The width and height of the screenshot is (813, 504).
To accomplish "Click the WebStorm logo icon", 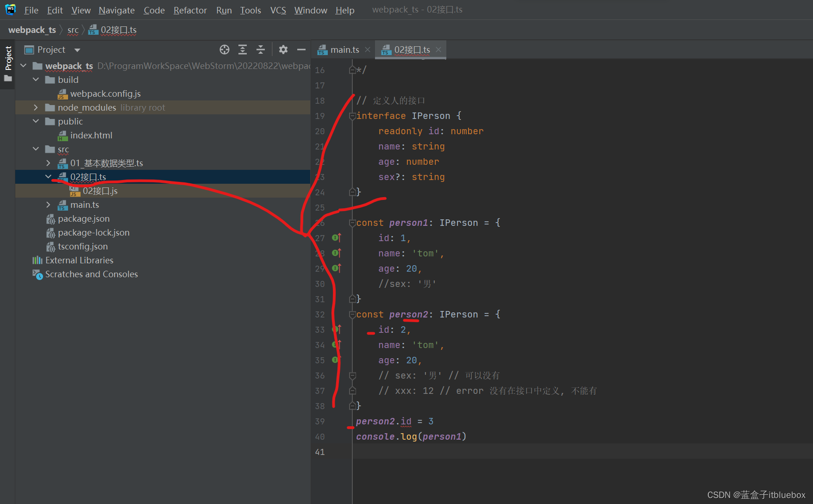I will (10, 9).
